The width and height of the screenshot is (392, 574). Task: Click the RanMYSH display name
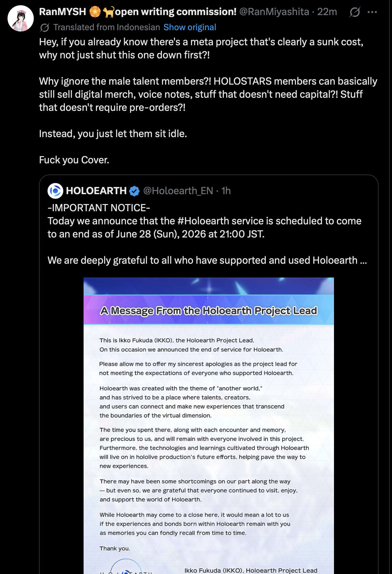pyautogui.click(x=62, y=12)
